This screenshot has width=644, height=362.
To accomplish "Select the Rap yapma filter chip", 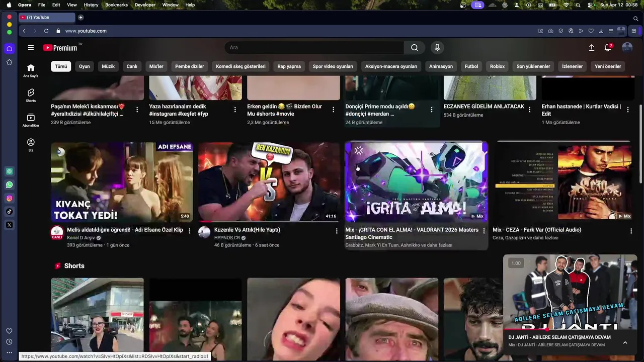I will point(289,66).
